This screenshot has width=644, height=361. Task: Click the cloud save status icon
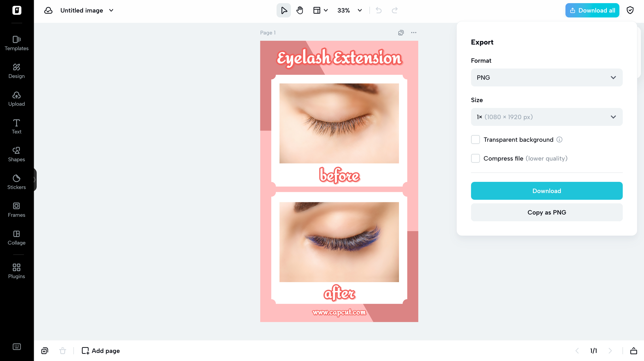pos(48,10)
